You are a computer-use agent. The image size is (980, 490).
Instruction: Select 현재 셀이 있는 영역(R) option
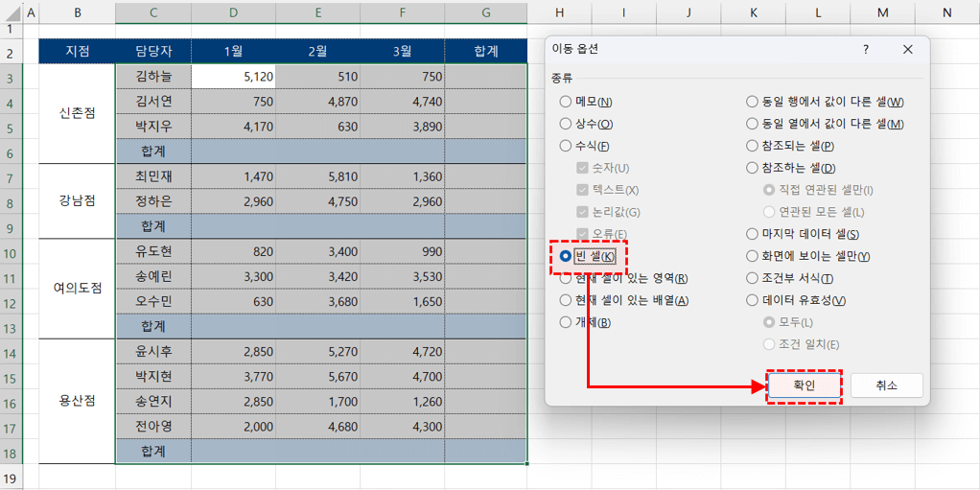[x=623, y=278]
